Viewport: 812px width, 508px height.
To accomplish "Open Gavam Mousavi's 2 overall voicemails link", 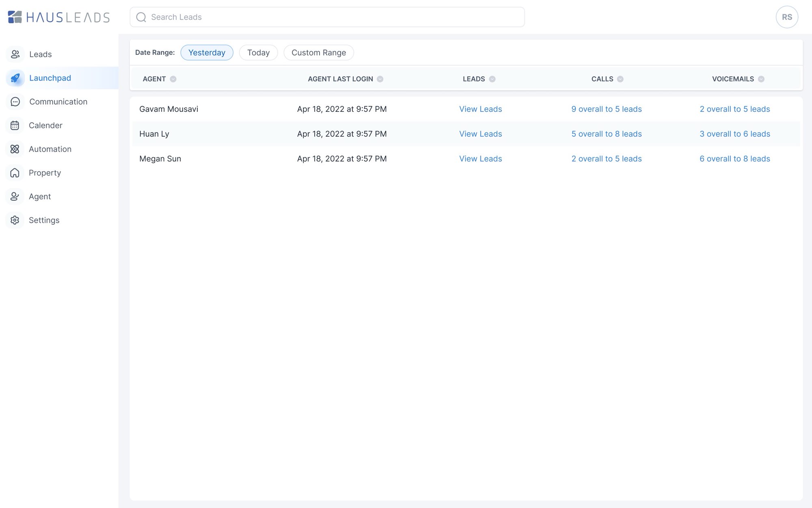I will coord(735,109).
